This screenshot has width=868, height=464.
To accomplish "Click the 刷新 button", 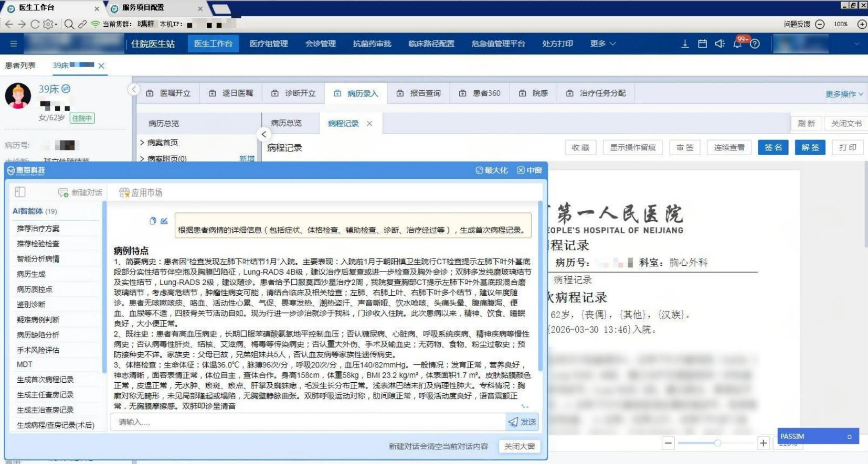I will pos(807,123).
